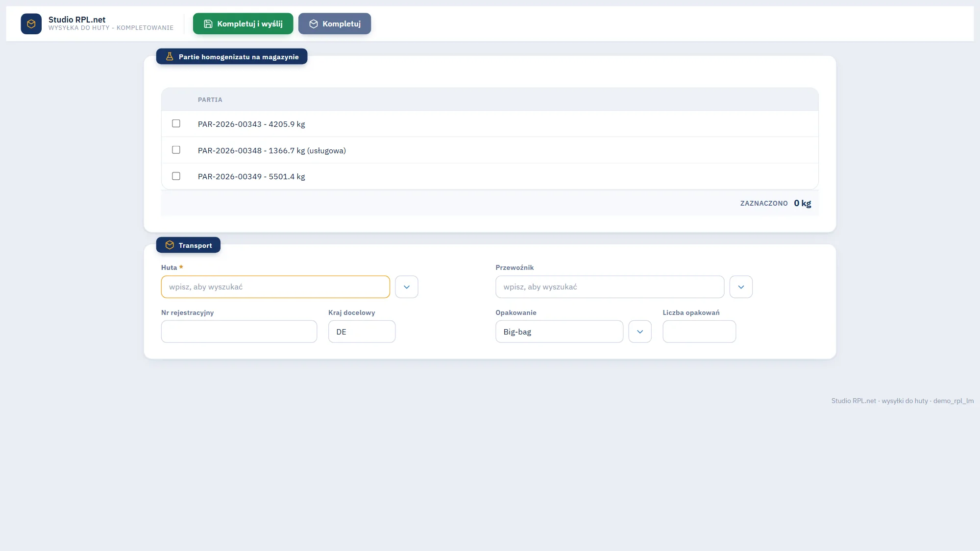This screenshot has width=980, height=551.
Task: Check the PAR-2026-00343 batch checkbox
Action: pyautogui.click(x=176, y=123)
